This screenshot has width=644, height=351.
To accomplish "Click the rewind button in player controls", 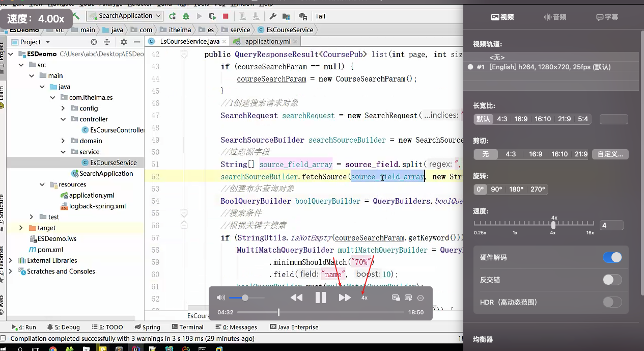I will pos(296,298).
